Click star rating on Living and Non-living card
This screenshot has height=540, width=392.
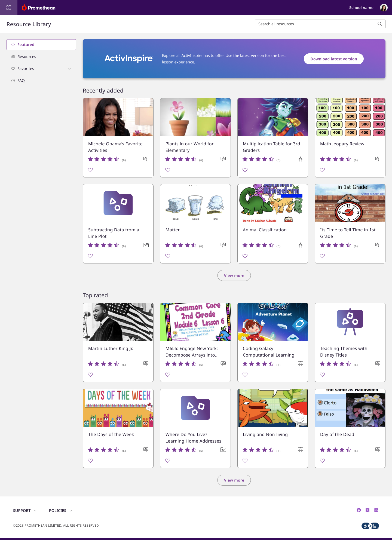258,450
